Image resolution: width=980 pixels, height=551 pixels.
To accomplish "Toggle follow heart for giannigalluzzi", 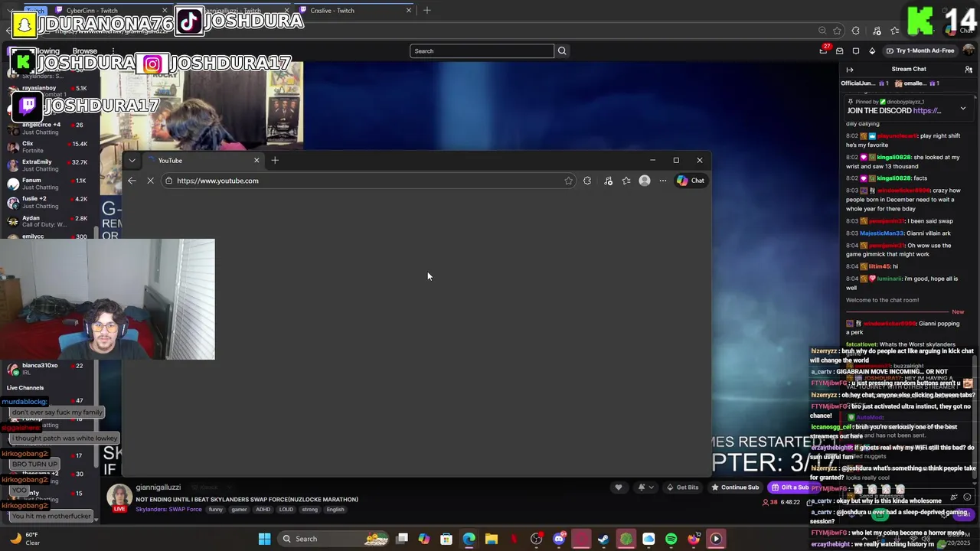I will click(619, 487).
